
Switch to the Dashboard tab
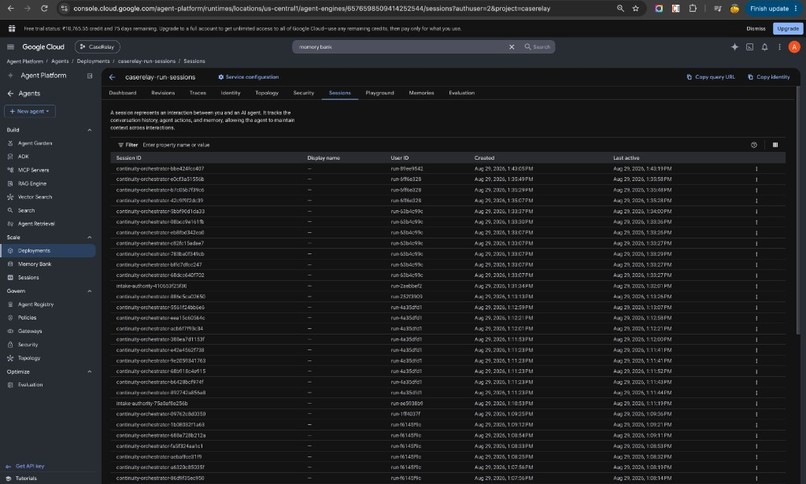click(x=122, y=93)
